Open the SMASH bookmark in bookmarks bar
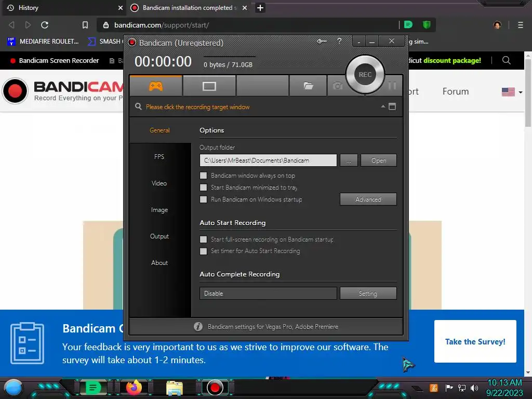Viewport: 532px width, 399px height. click(105, 42)
